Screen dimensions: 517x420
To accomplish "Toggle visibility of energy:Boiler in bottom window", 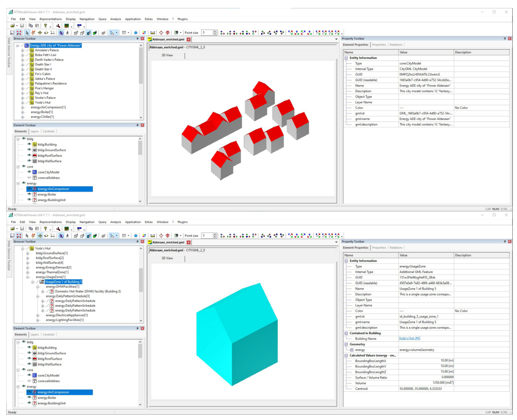I will tap(29, 397).
